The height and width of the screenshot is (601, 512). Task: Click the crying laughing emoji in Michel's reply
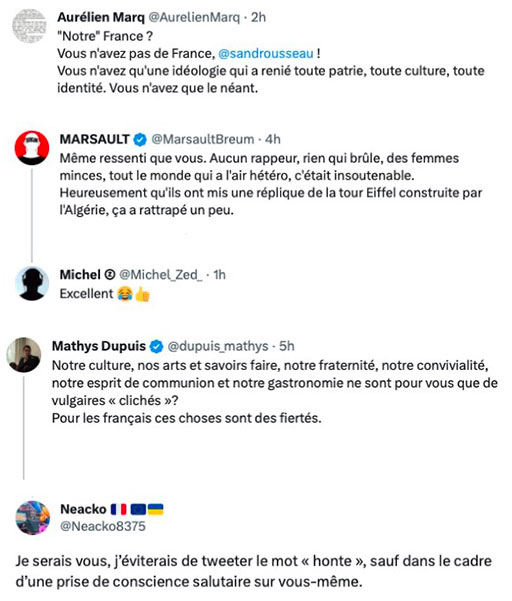pos(125,294)
